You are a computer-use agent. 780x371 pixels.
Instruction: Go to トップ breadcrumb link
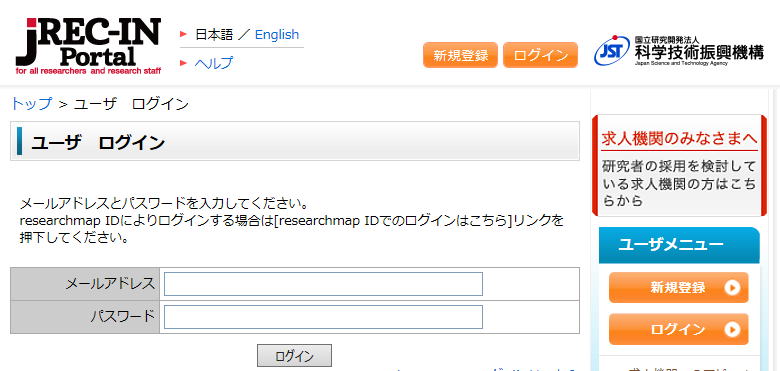click(x=31, y=104)
